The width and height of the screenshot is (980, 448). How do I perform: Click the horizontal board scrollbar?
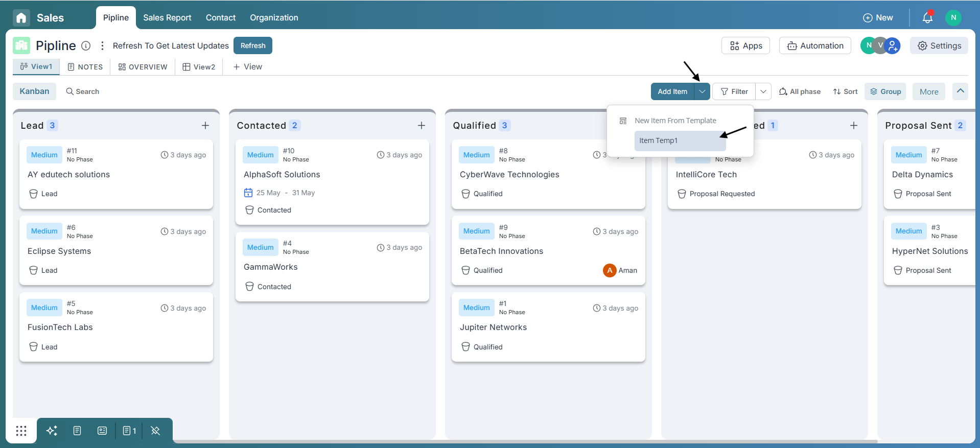point(525,441)
